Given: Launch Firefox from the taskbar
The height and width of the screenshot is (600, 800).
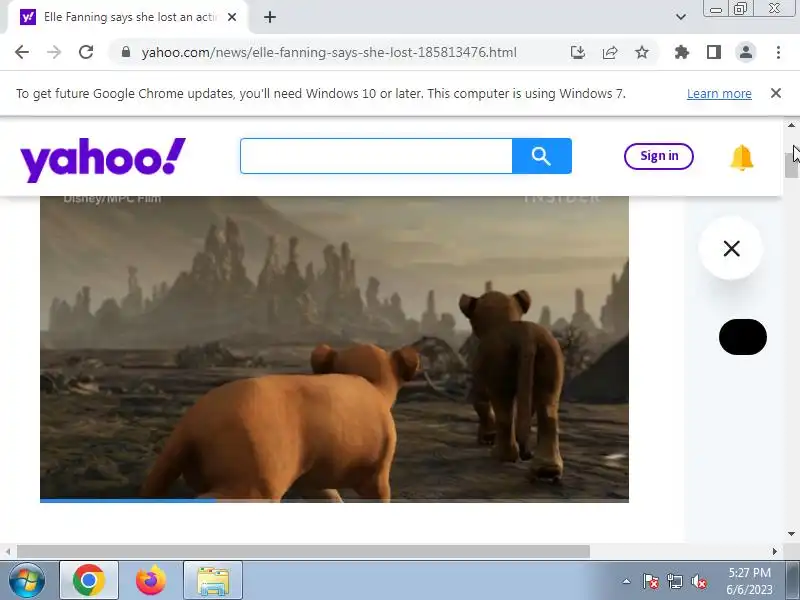Looking at the screenshot, I should (151, 580).
